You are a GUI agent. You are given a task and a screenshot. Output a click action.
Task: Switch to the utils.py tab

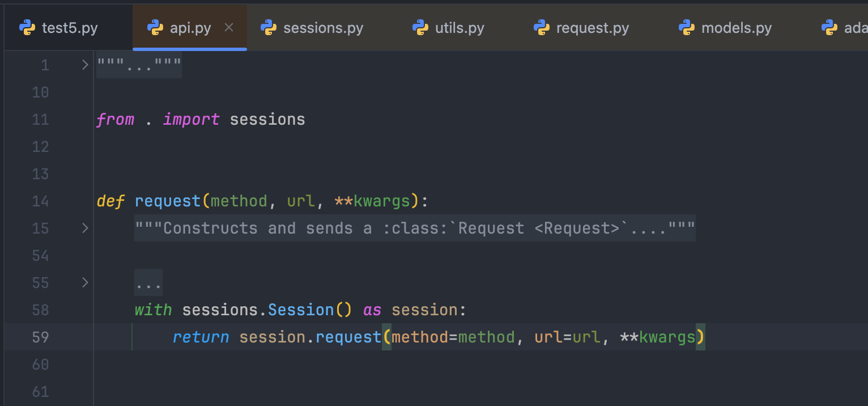click(459, 28)
